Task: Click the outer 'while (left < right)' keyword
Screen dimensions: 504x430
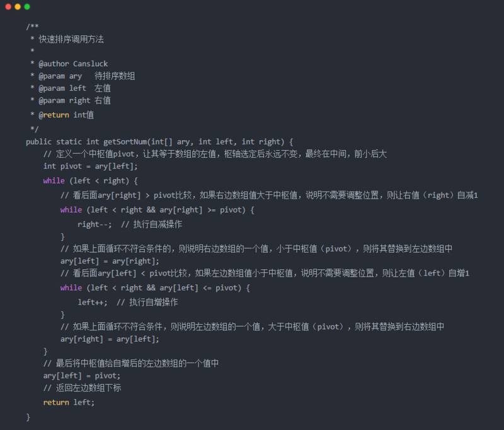Action: pyautogui.click(x=54, y=181)
